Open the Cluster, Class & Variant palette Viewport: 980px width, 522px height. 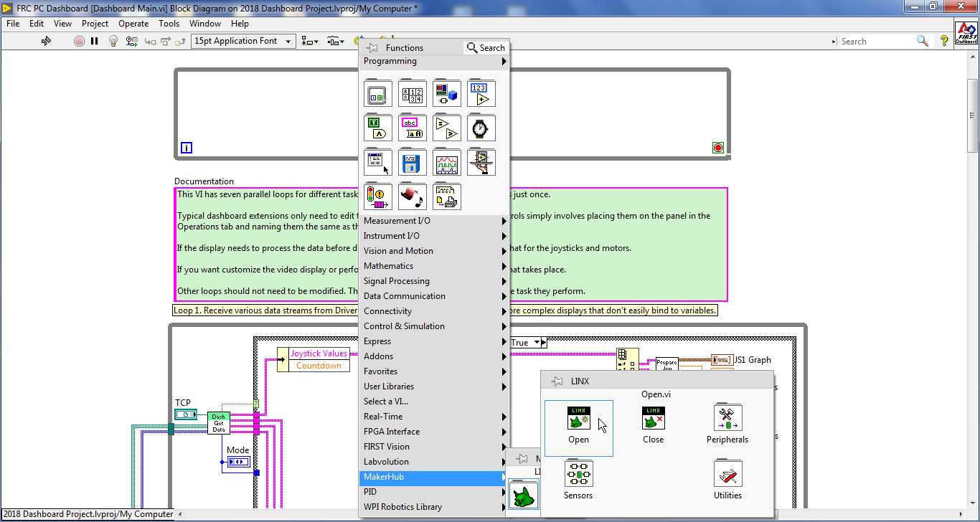click(x=446, y=94)
